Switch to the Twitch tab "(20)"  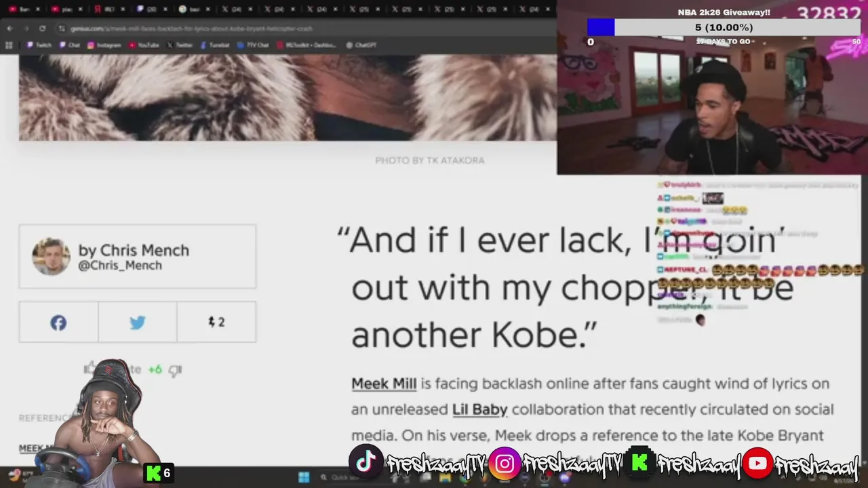146,9
